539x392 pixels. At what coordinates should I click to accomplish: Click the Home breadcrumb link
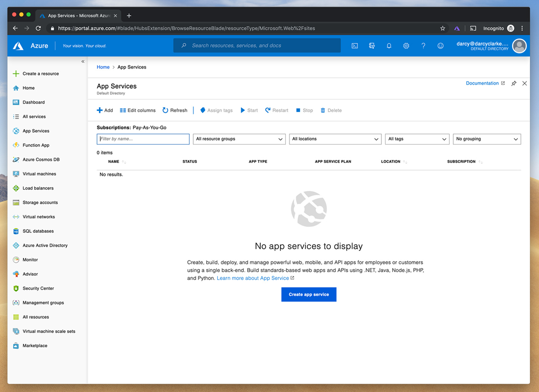point(103,67)
